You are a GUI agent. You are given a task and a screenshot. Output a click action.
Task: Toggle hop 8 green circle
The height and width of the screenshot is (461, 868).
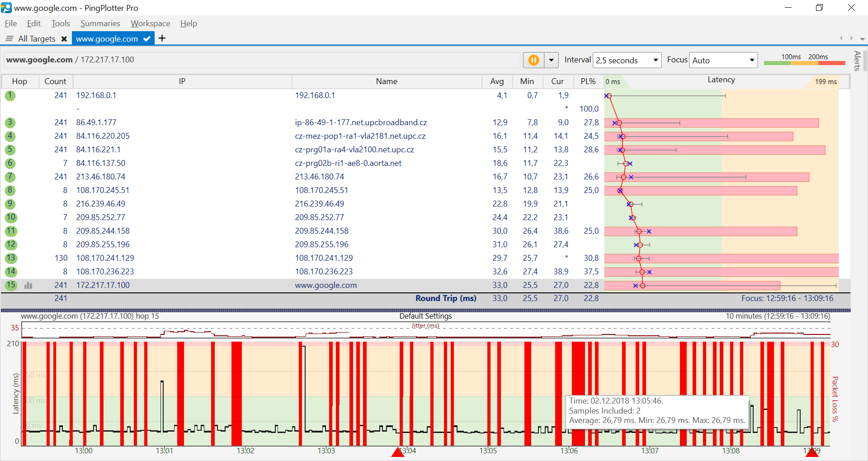point(10,190)
